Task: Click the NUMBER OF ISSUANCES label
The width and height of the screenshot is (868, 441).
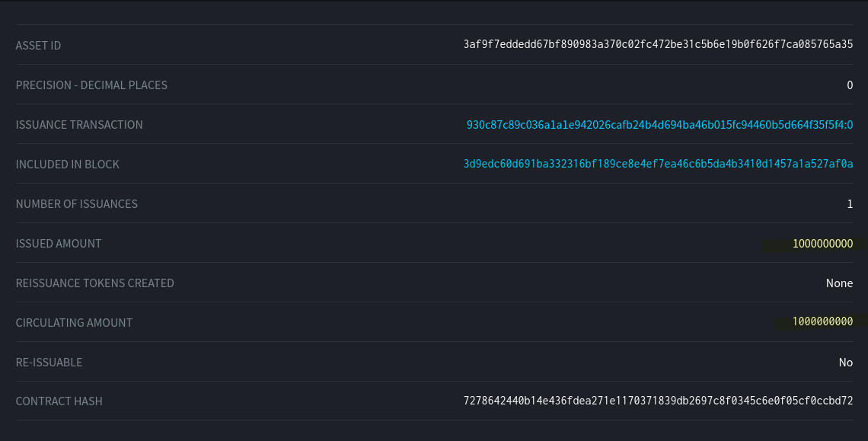Action: [x=77, y=204]
